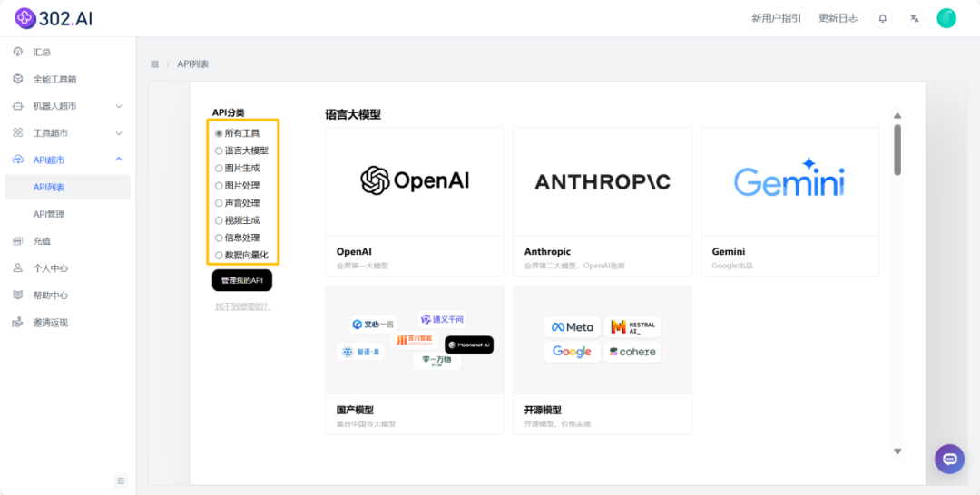Screen dimensions: 980x495
Task: Click the 业界第一大模型 description
Action: click(x=362, y=266)
